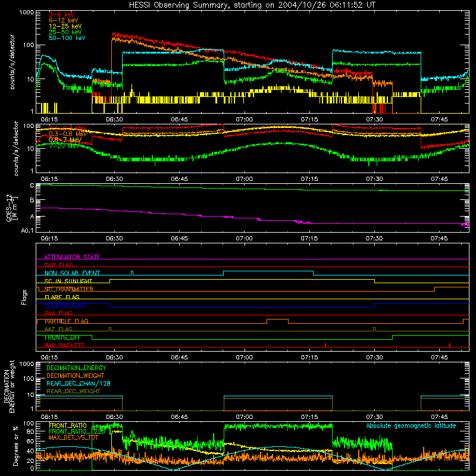Click the yellow 0.8-7 MeV legend label
This screenshot has height=476, width=476.
click(x=65, y=140)
